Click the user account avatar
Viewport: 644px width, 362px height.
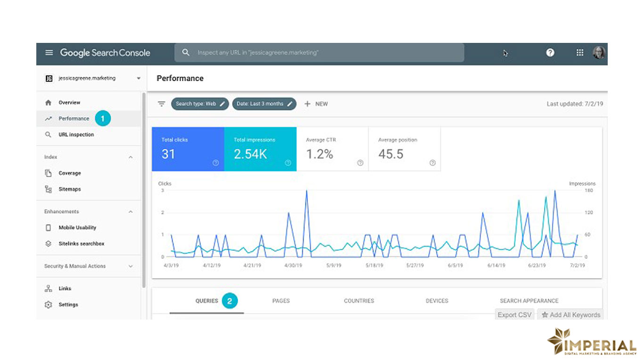tap(599, 53)
